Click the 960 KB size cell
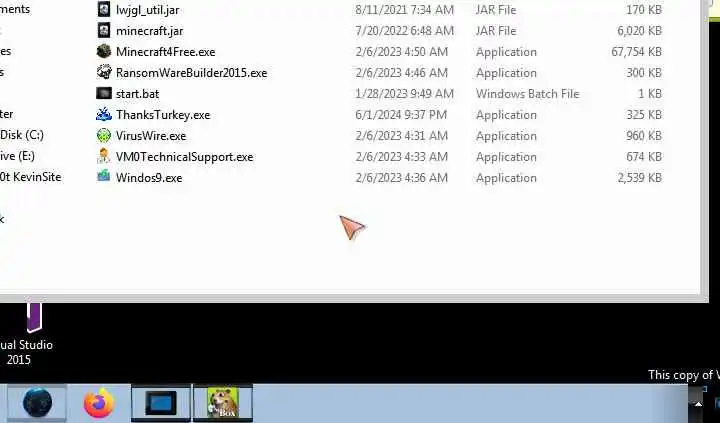The width and height of the screenshot is (720, 423). coord(644,136)
